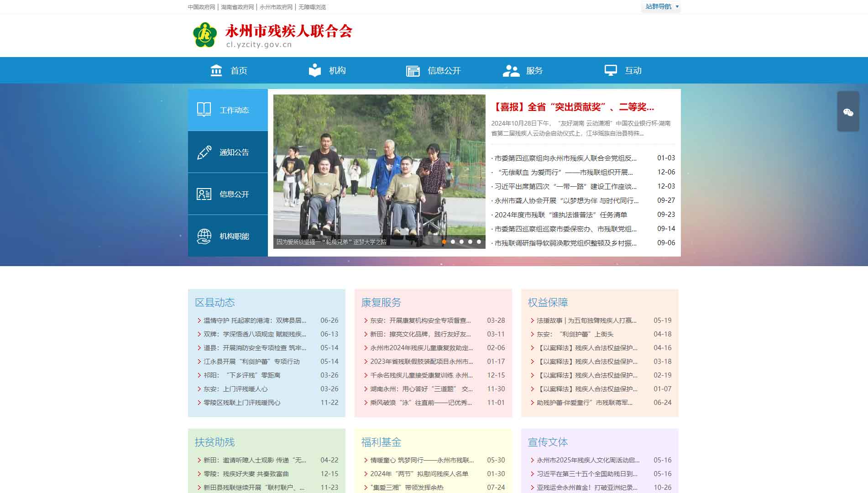Screen dimensions: 868x493
Task: Switch to the 机构职能 tab
Action: [228, 236]
